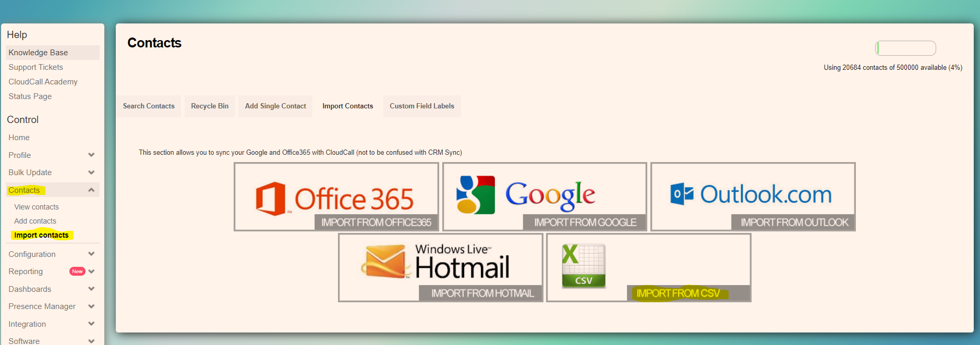Screen dimensions: 980x345
Task: Open View contacts submenu item
Action: (37, 207)
